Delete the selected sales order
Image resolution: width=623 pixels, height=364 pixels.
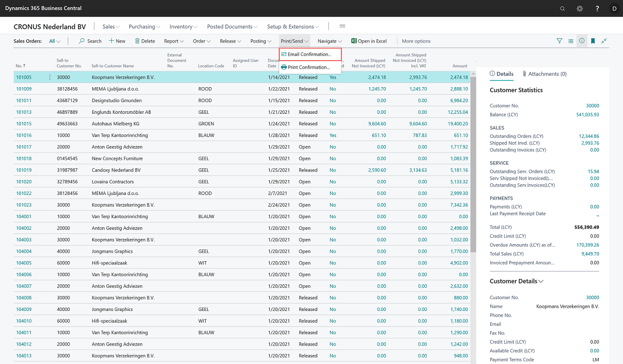tap(145, 41)
